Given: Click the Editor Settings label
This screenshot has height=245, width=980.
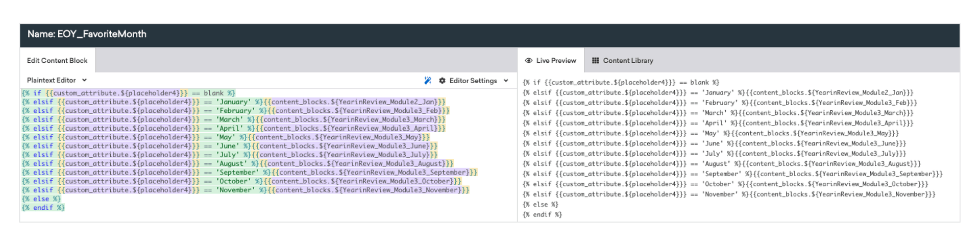Looking at the screenshot, I should [473, 81].
